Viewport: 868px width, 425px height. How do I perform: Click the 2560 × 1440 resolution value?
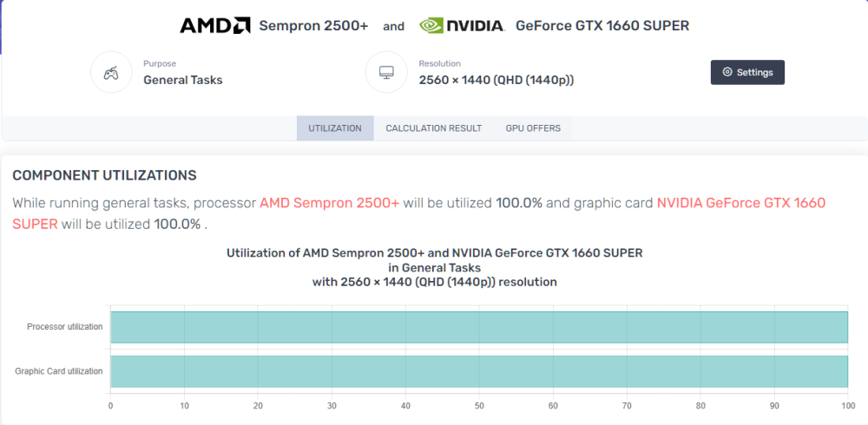(x=496, y=81)
